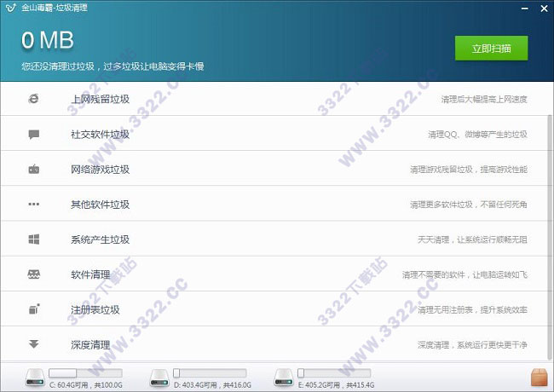This screenshot has height=392, width=554.
Task: Open the 网络游戏垃圾 category
Action: 274,168
